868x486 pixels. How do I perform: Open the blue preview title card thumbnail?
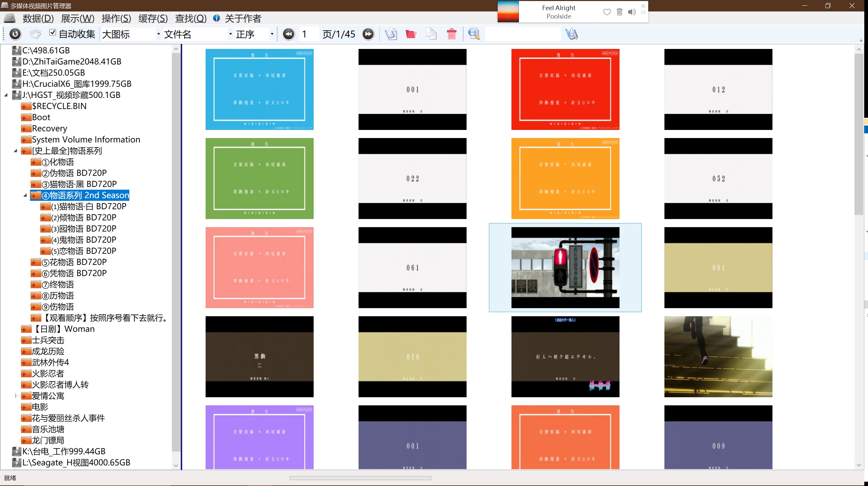259,89
